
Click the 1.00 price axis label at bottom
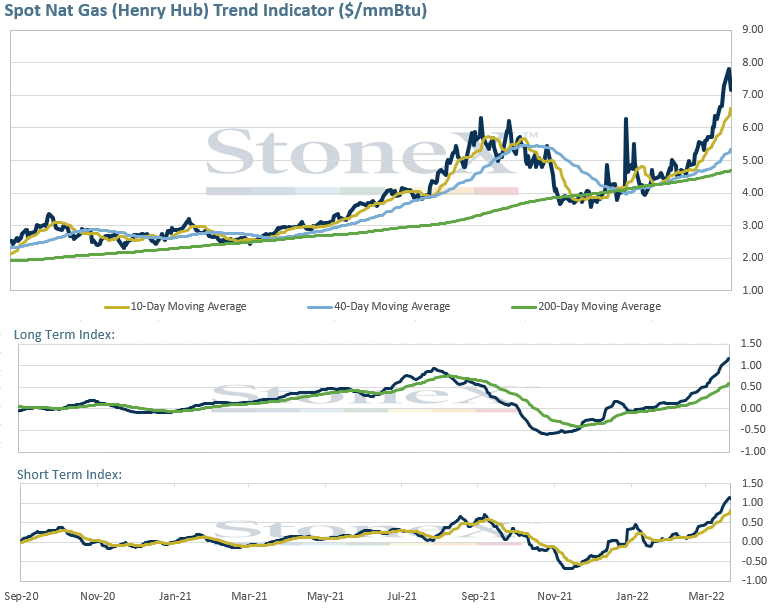click(x=753, y=290)
